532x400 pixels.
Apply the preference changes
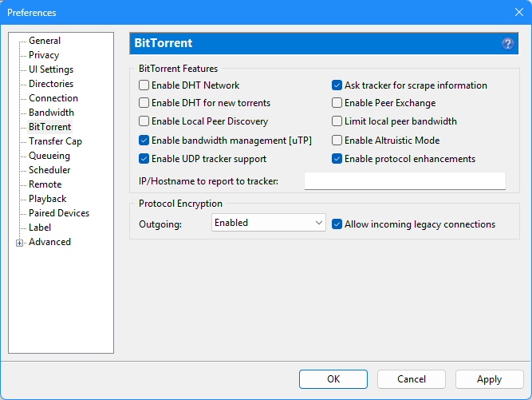pos(489,379)
